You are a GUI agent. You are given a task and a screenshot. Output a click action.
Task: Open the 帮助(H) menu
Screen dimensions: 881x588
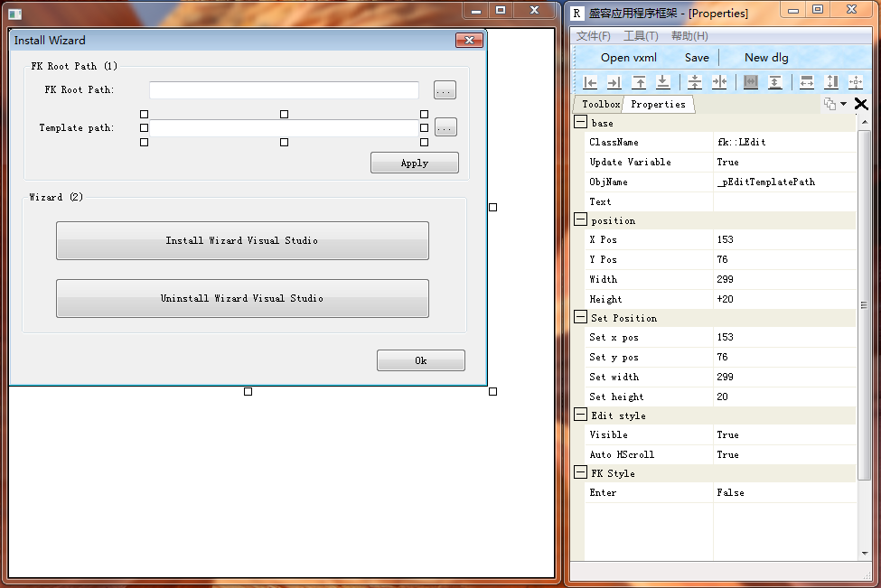click(689, 36)
